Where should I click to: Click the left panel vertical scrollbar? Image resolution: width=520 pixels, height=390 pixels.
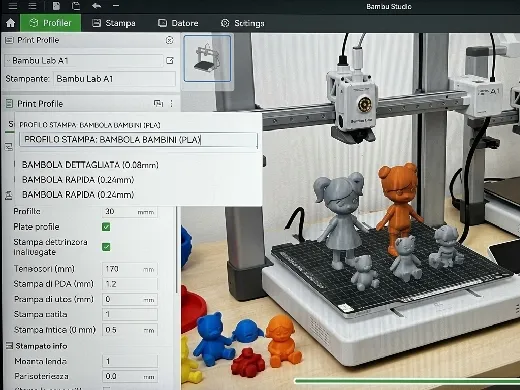[x=176, y=250]
